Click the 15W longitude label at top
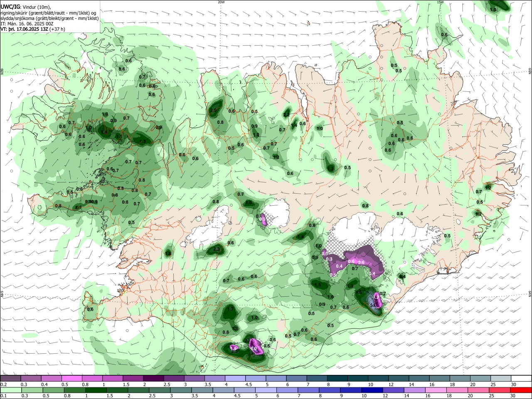The width and height of the screenshot is (532, 399). [x=440, y=2]
